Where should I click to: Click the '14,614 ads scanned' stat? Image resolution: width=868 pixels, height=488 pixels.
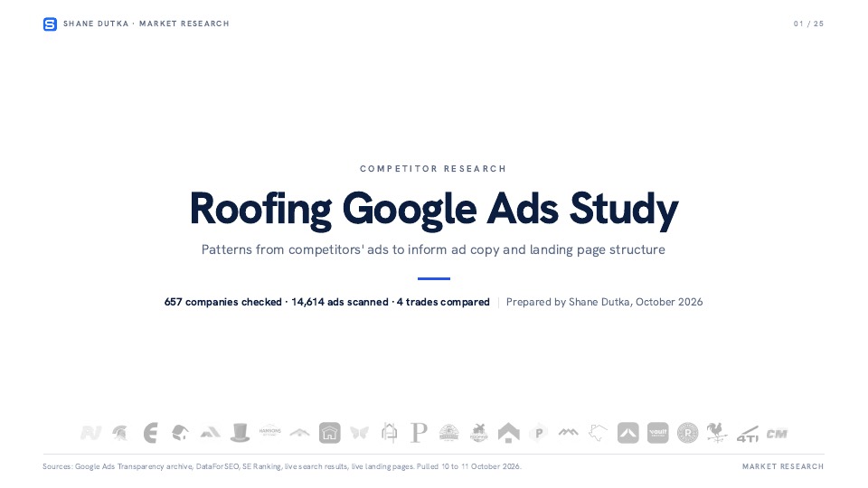click(340, 302)
